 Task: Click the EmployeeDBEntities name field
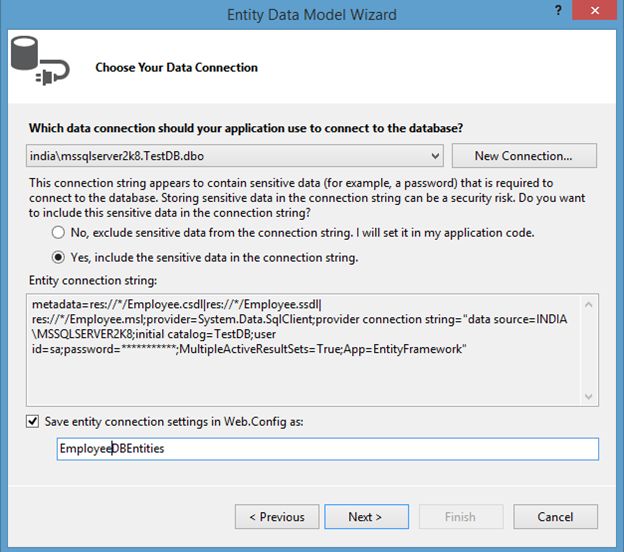pyautogui.click(x=328, y=449)
